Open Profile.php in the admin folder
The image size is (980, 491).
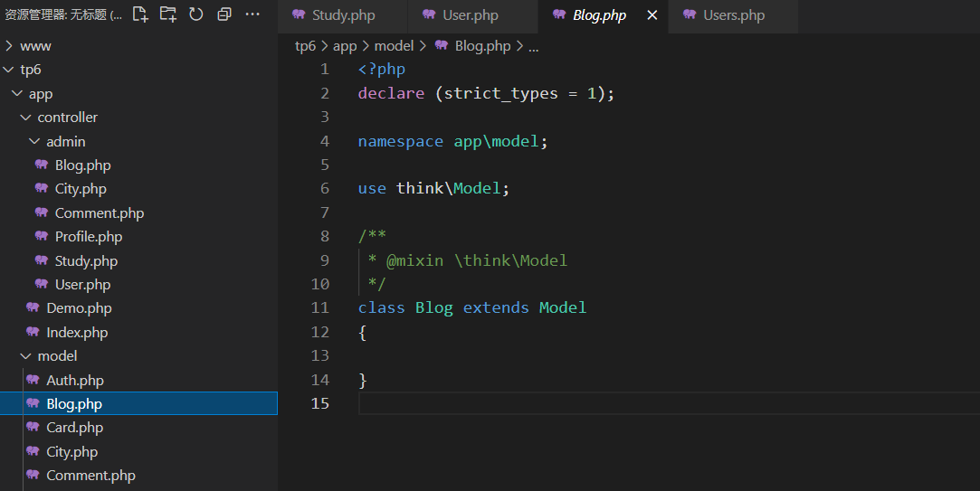coord(138,237)
